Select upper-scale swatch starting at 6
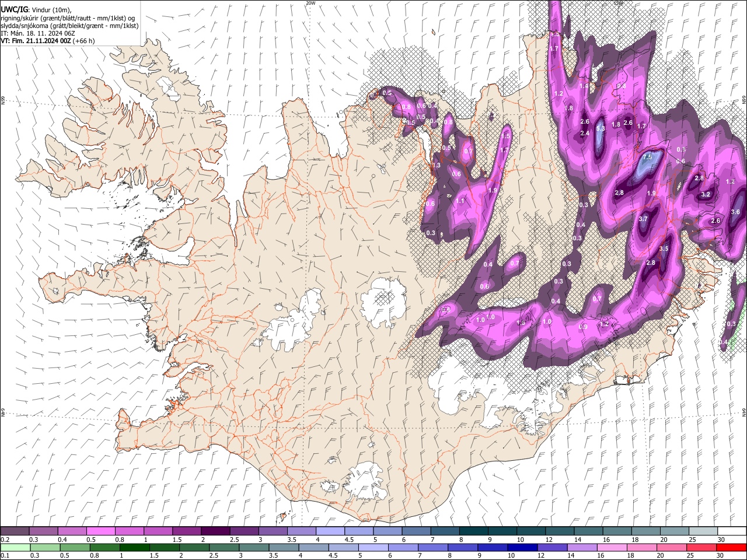The height and width of the screenshot is (560, 747). coord(416,531)
